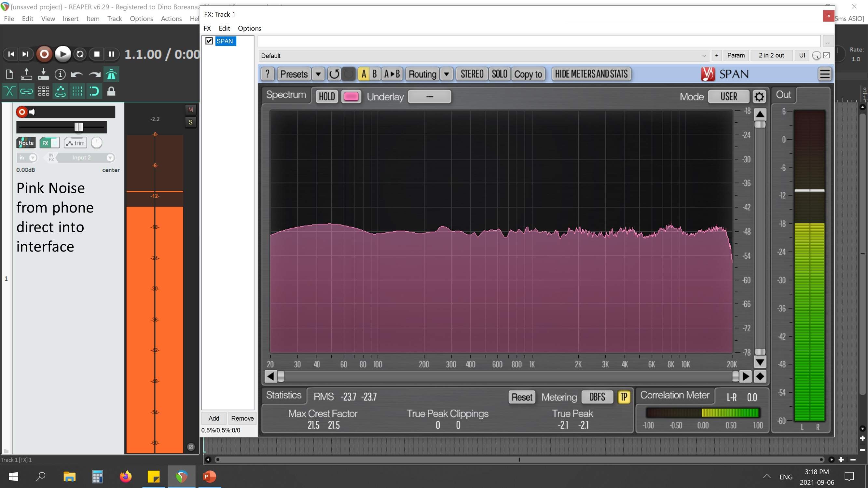Start recording with the red Record button
868x488 pixels.
click(44, 54)
